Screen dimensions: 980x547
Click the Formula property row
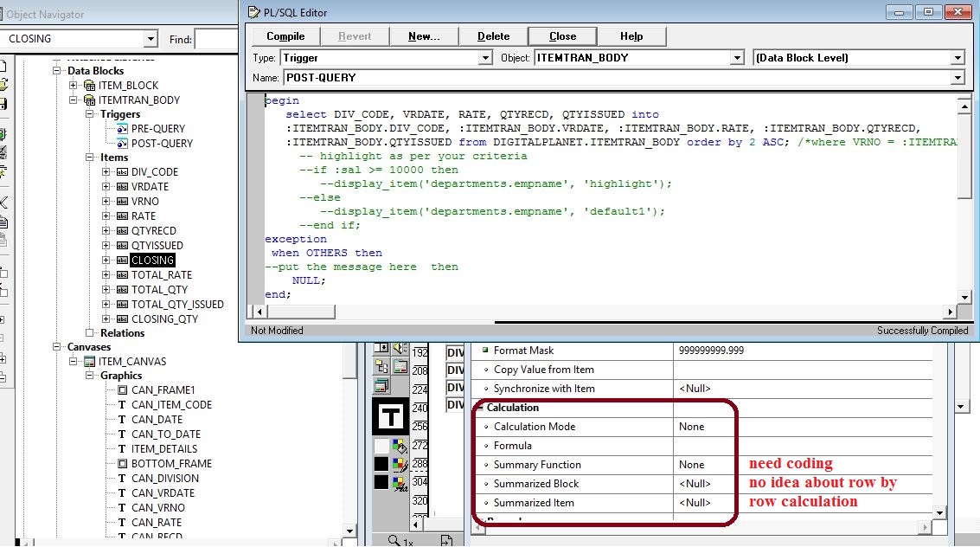coord(701,446)
